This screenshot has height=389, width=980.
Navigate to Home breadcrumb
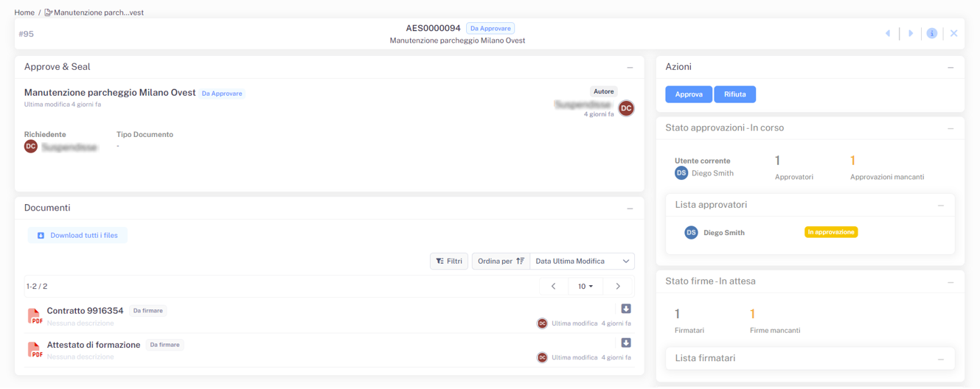coord(24,13)
